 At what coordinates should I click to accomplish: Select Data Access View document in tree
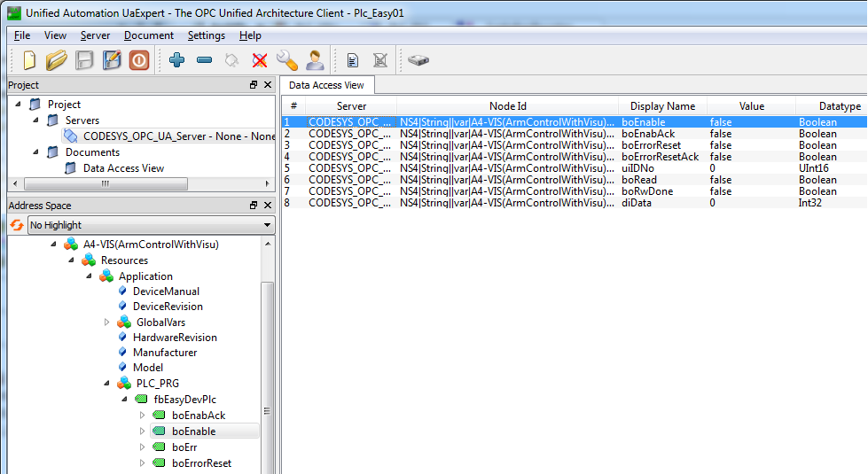point(123,168)
